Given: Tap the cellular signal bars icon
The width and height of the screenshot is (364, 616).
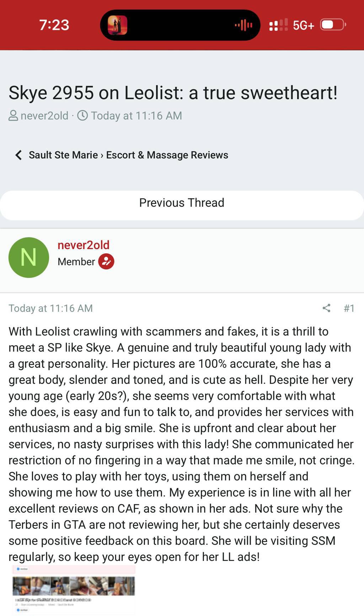Looking at the screenshot, I should 278,25.
